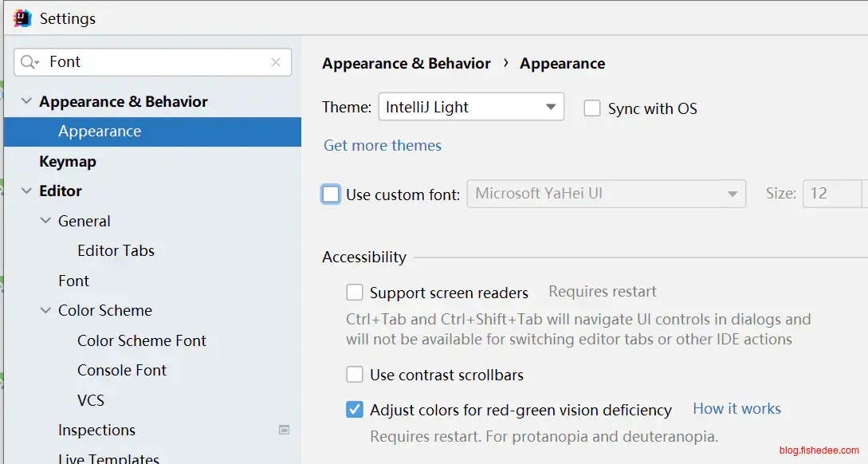Image resolution: width=868 pixels, height=464 pixels.
Task: Click the Get more themes link
Action: pyautogui.click(x=383, y=145)
